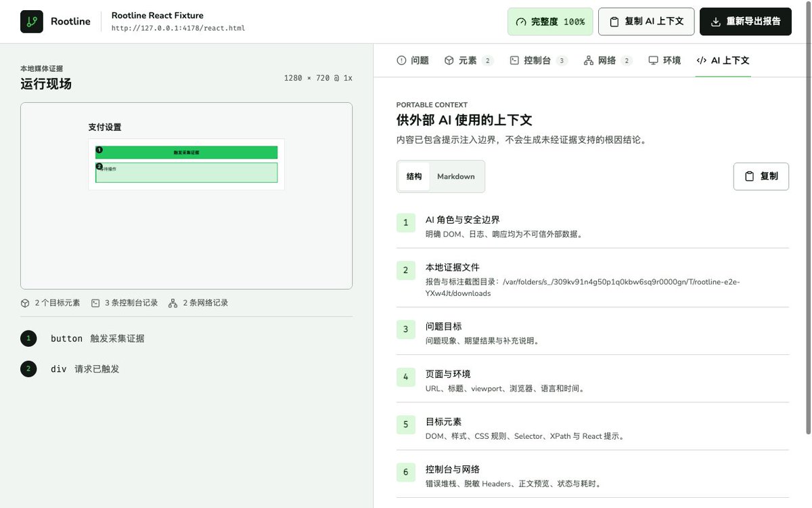Click marker badge 2 beside div 请求已触发

28,369
